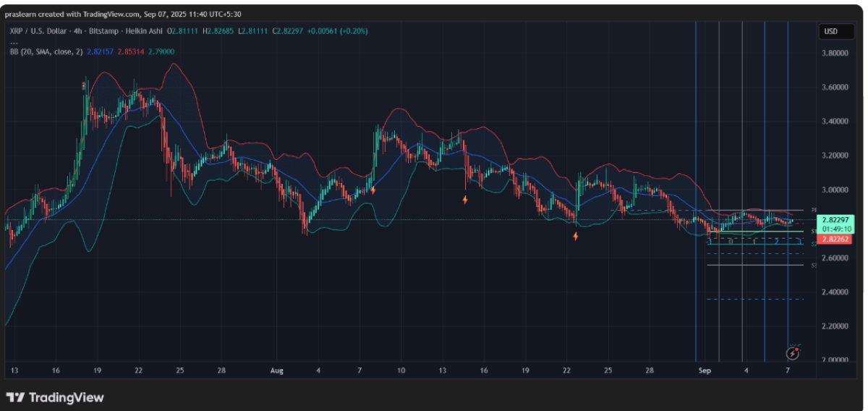The height and width of the screenshot is (411, 868).
Task: Click the orange lightning marker near Aug 7
Action: 373,190
